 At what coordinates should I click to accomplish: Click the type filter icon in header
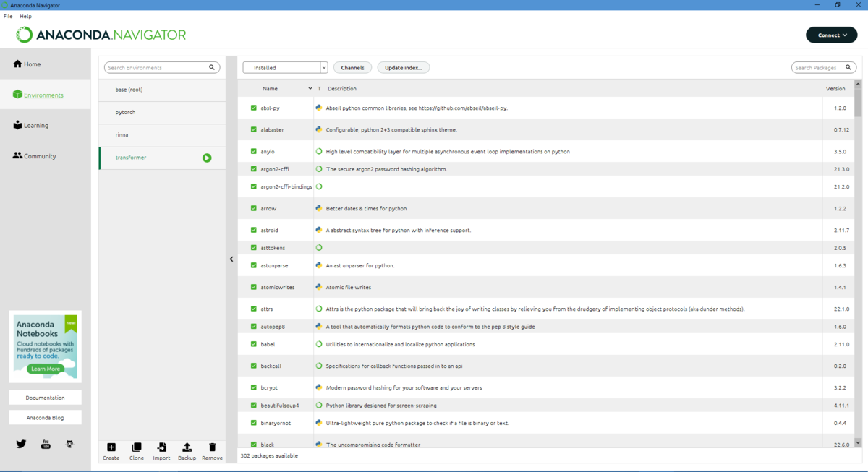pyautogui.click(x=319, y=88)
